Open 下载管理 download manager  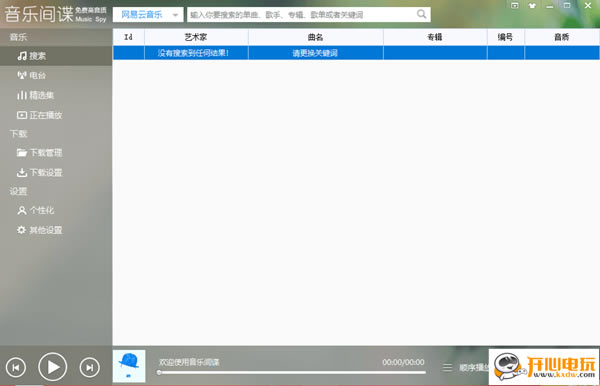(39, 153)
